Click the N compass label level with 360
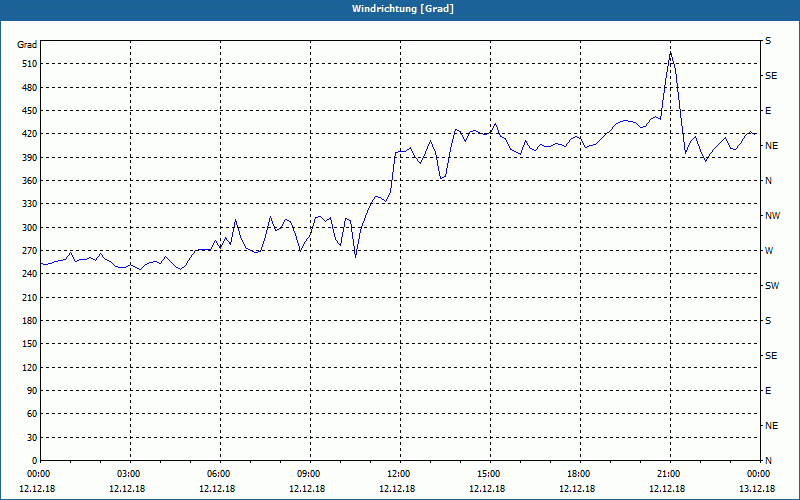Image resolution: width=800 pixels, height=500 pixels. click(768, 181)
